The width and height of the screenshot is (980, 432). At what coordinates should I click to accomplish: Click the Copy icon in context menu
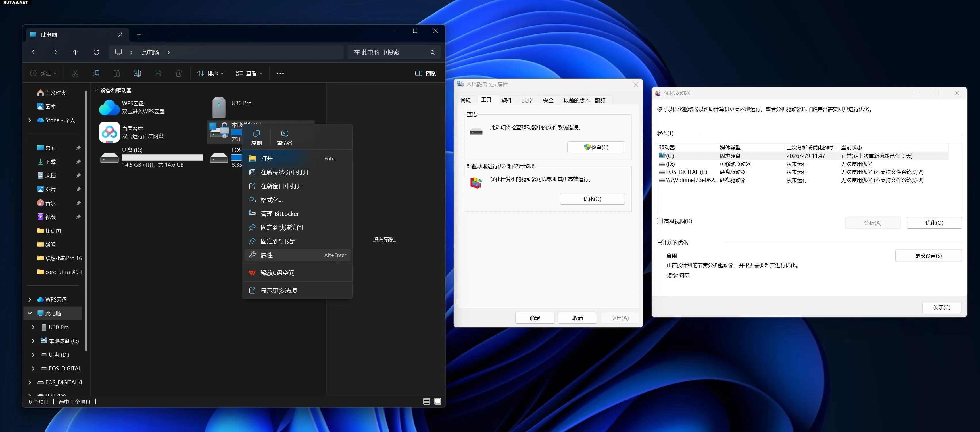click(256, 137)
